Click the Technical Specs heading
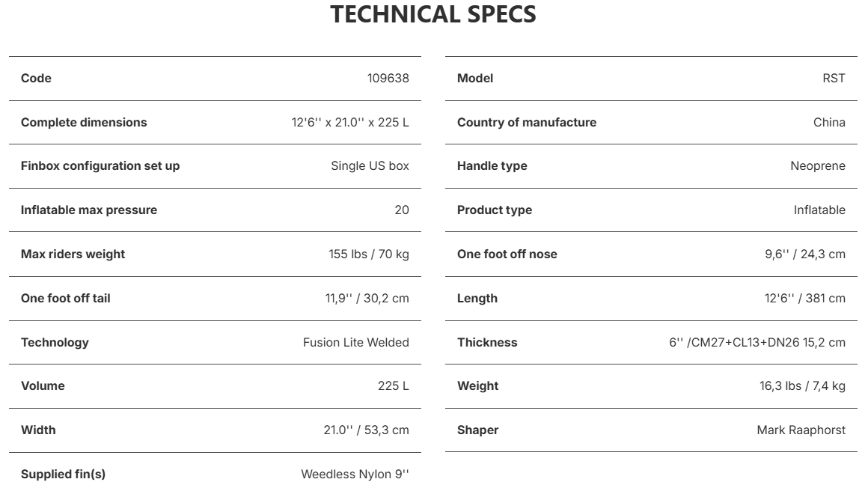868x494 pixels. tap(433, 14)
